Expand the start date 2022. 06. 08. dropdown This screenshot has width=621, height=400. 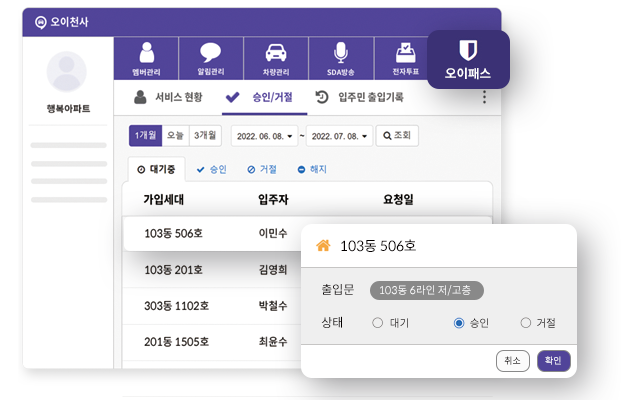[264, 135]
